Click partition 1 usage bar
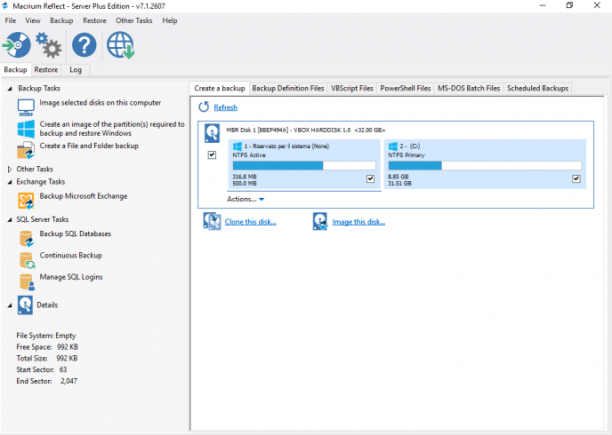 (x=304, y=166)
